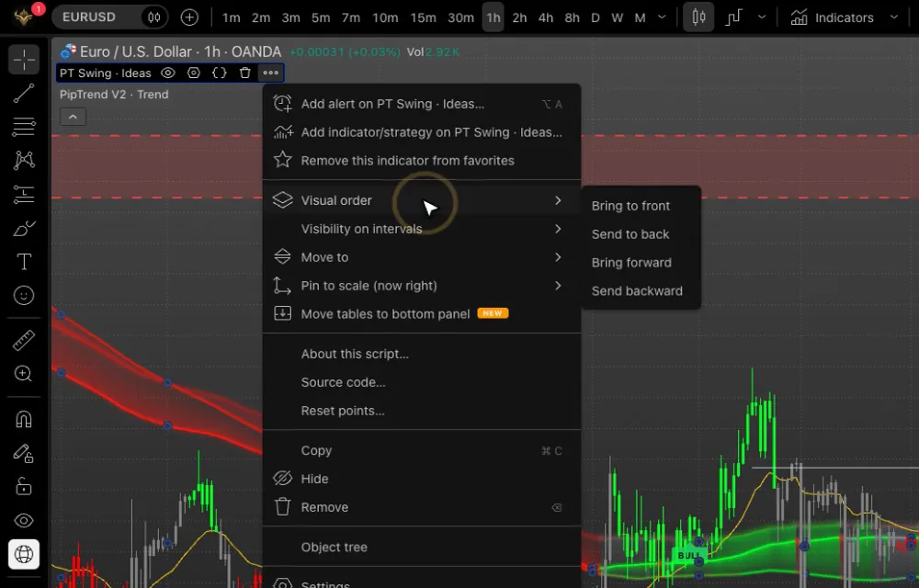Switch to the 15m interval

pos(423,17)
